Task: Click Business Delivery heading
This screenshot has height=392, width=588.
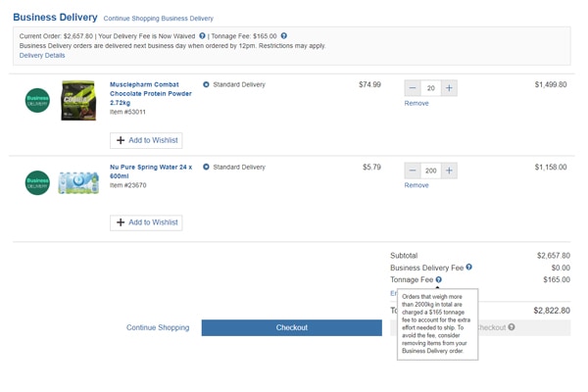Action: [55, 18]
